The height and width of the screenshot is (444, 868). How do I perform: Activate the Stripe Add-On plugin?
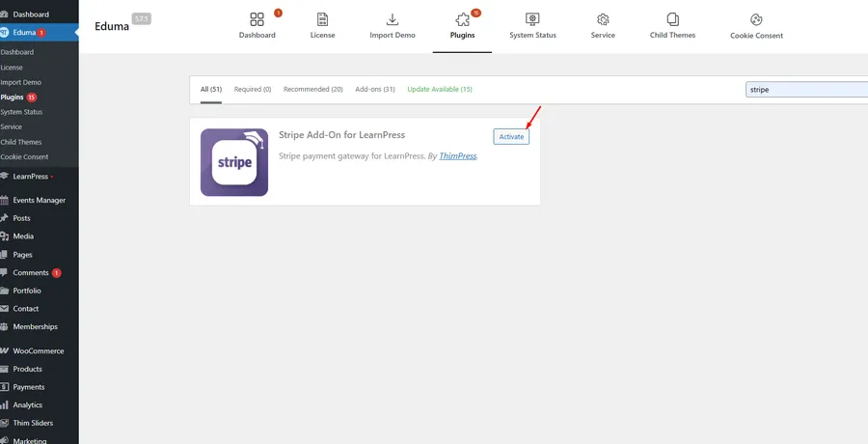click(x=511, y=137)
